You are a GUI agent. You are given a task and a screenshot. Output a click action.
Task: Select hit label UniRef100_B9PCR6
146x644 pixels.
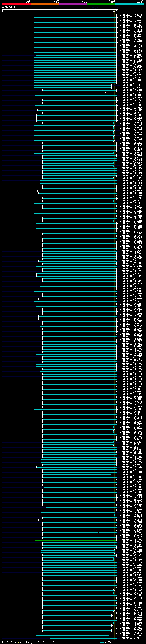pyautogui.click(x=131, y=87)
